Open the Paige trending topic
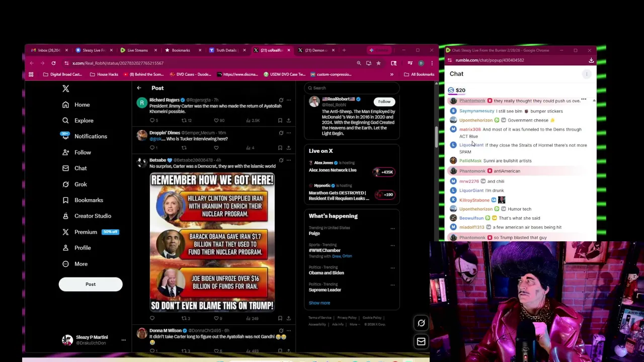 (x=314, y=233)
